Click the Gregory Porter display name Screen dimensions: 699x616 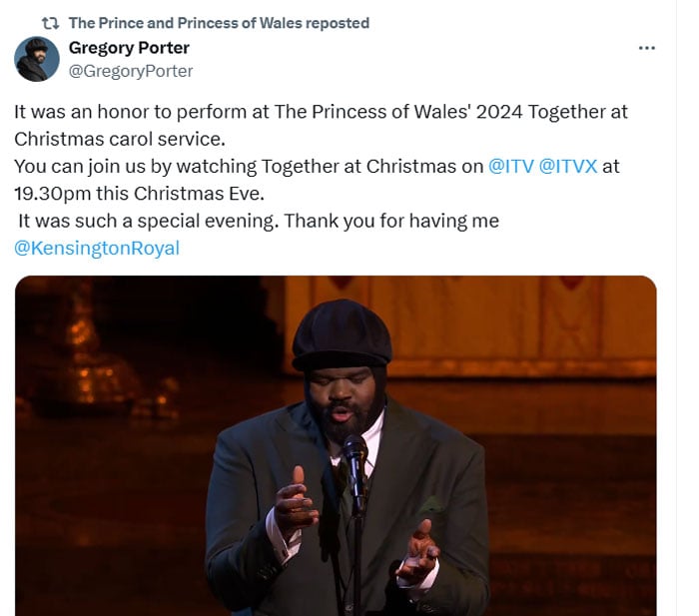pyautogui.click(x=129, y=48)
